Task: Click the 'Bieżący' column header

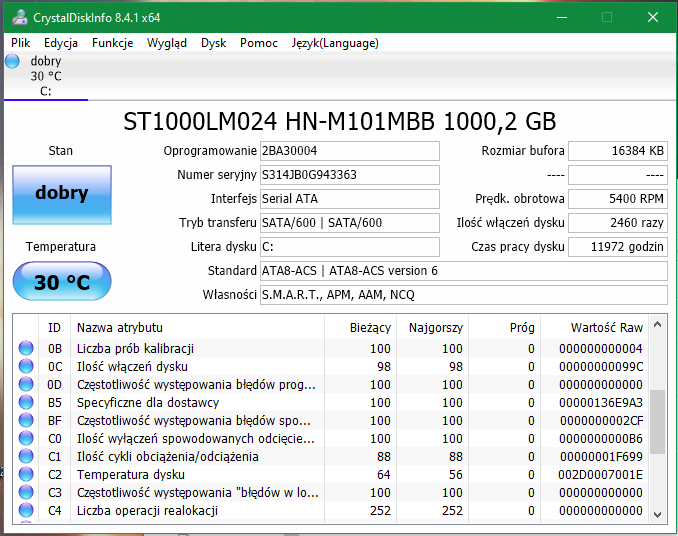Action: pos(360,328)
